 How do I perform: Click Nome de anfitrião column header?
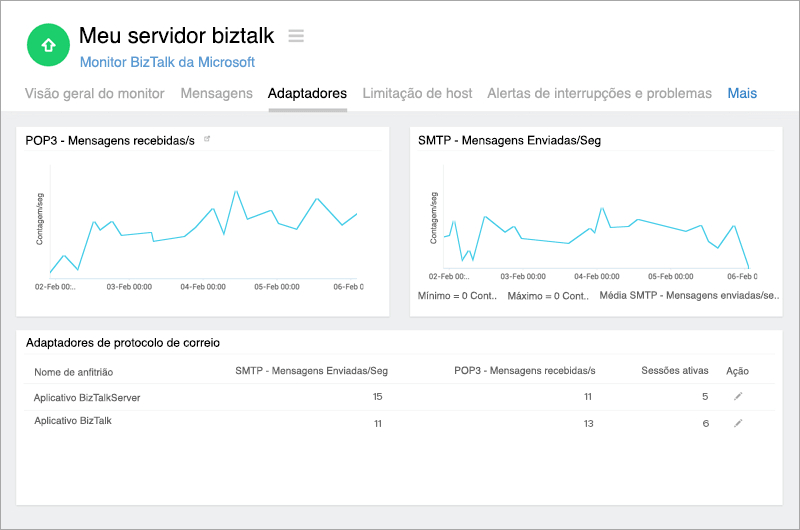point(73,372)
